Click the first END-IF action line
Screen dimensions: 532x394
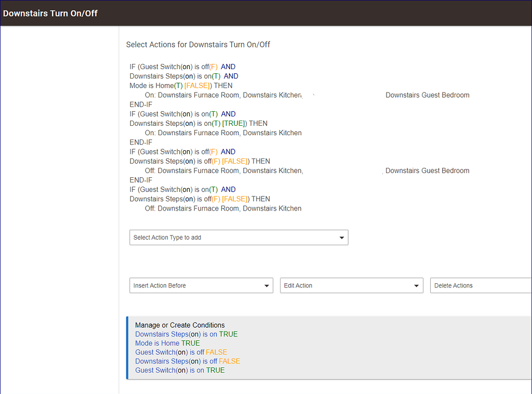tap(141, 104)
